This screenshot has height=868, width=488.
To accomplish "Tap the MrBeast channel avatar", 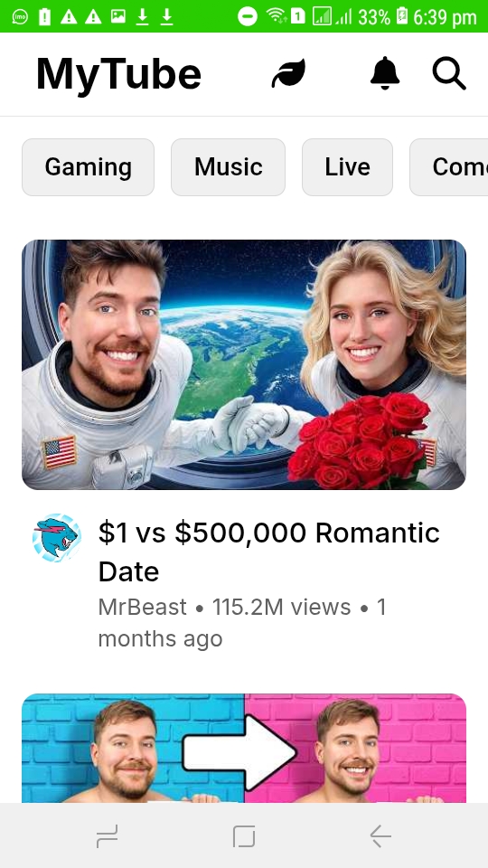I will [56, 537].
